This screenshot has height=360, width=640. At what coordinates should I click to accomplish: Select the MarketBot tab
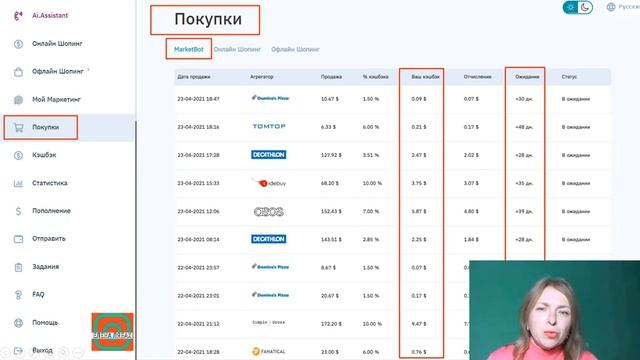click(189, 49)
